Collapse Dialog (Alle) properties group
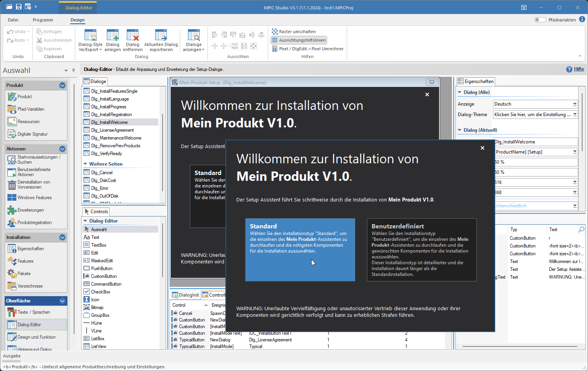Screen dimensions: 588x371 click(460, 92)
